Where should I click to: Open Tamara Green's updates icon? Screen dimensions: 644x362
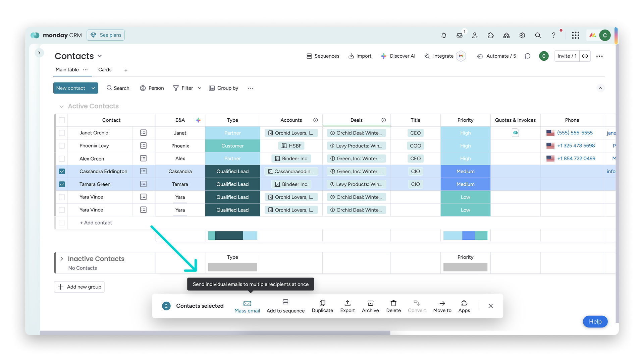144,184
